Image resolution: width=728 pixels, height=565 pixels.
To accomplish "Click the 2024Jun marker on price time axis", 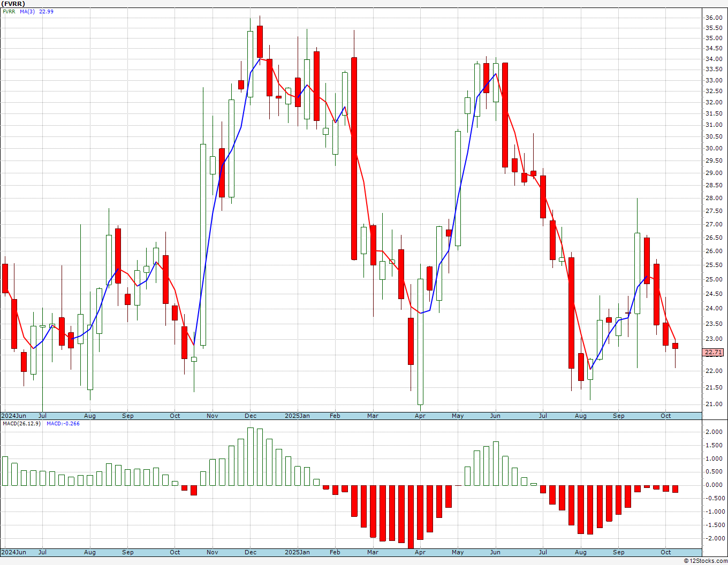I will pyautogui.click(x=13, y=416).
